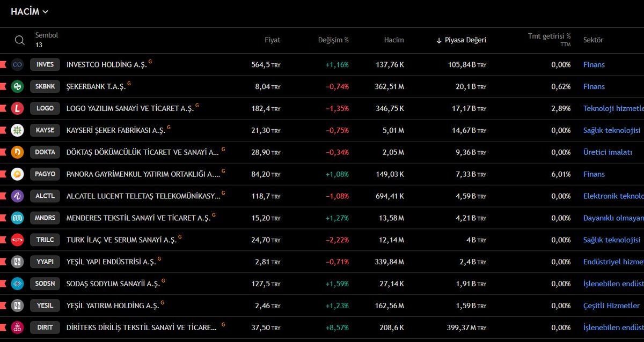Open Elektronik teknoloji sector link for ALCTL

(613, 196)
